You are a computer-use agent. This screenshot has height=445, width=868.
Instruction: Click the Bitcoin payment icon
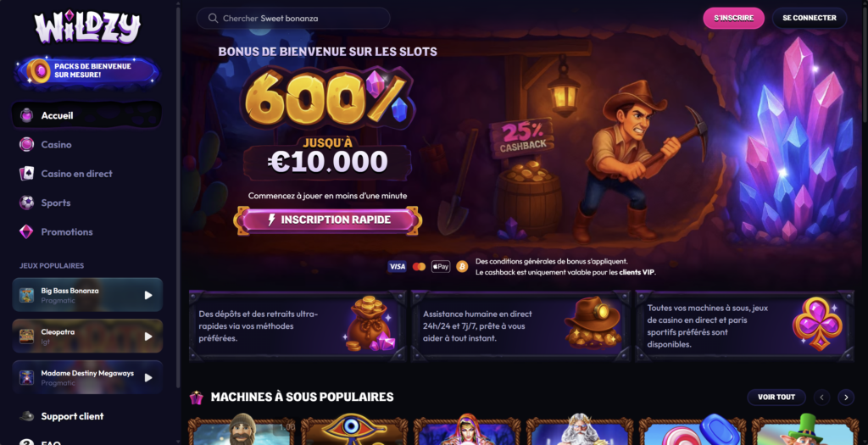click(x=462, y=267)
